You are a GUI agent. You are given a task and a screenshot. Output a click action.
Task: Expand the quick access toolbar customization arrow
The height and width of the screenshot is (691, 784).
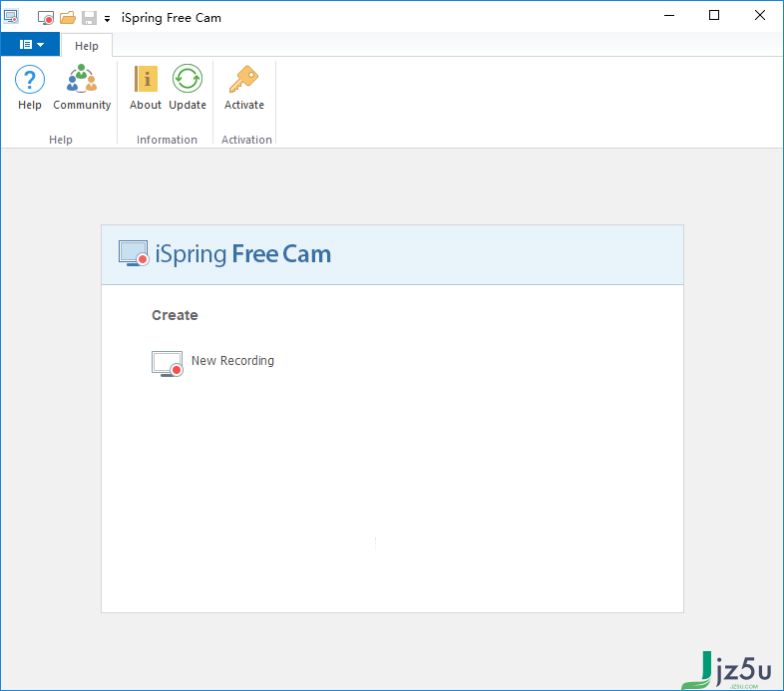[x=107, y=19]
